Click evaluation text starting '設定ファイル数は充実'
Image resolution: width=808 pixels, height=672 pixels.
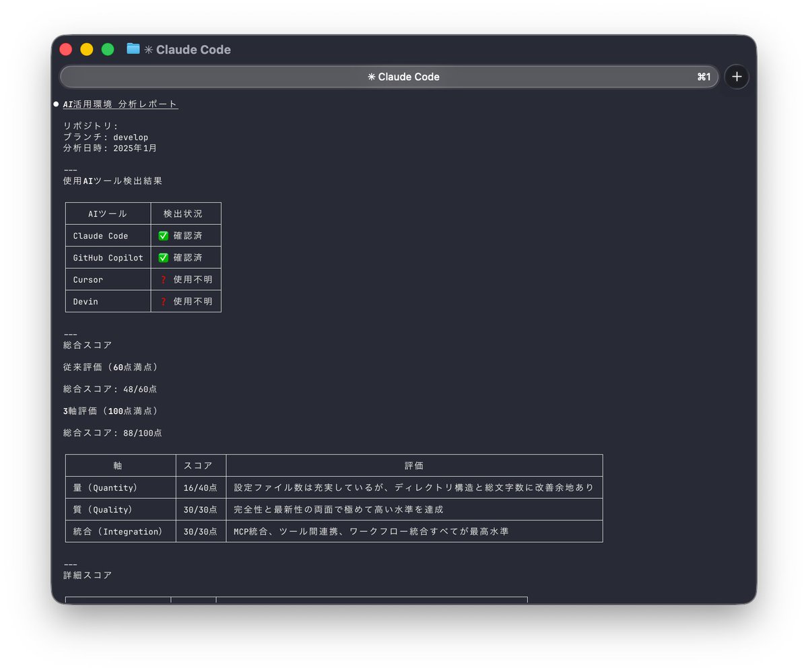click(414, 488)
